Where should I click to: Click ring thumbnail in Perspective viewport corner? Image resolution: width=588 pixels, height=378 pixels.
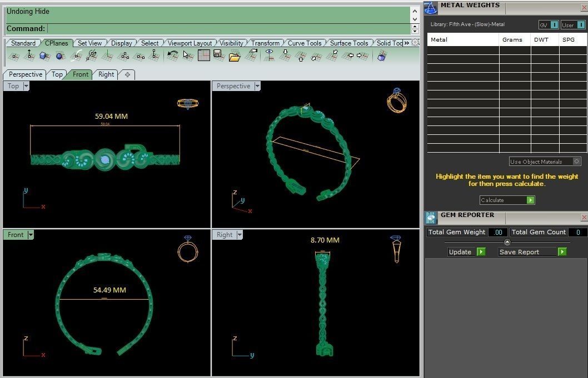point(397,100)
